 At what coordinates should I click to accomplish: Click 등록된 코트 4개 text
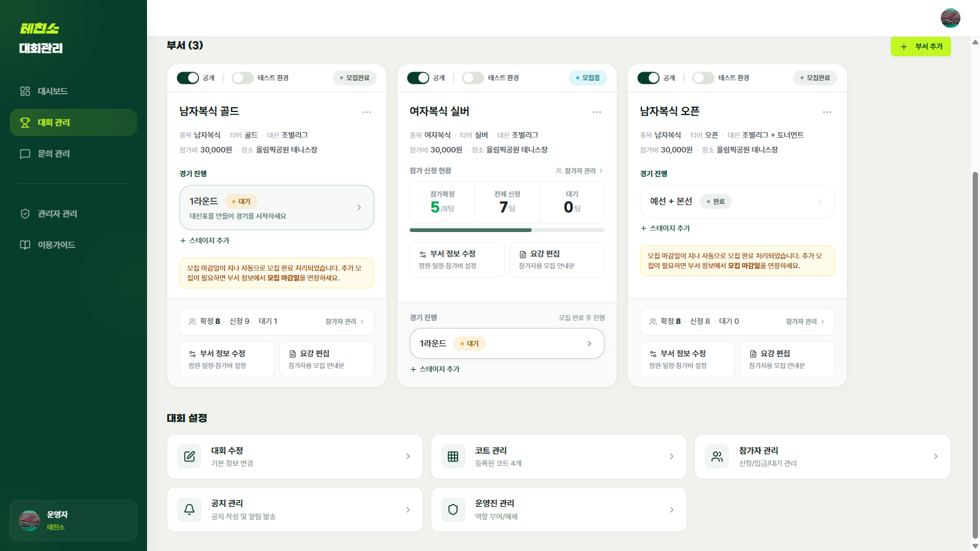tap(499, 463)
